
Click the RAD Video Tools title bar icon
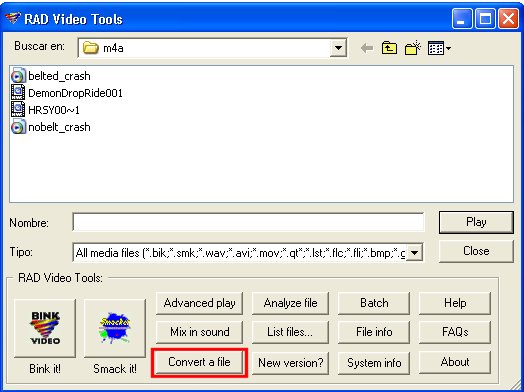13,19
